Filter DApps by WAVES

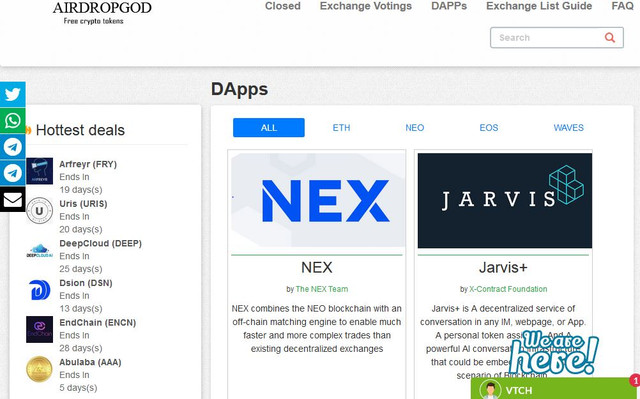(569, 128)
